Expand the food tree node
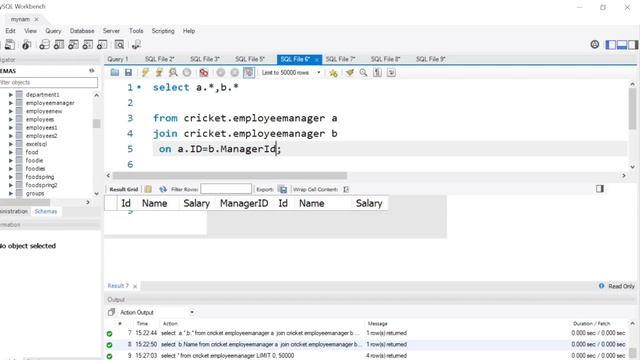Image resolution: width=640 pixels, height=360 pixels. coord(11,152)
